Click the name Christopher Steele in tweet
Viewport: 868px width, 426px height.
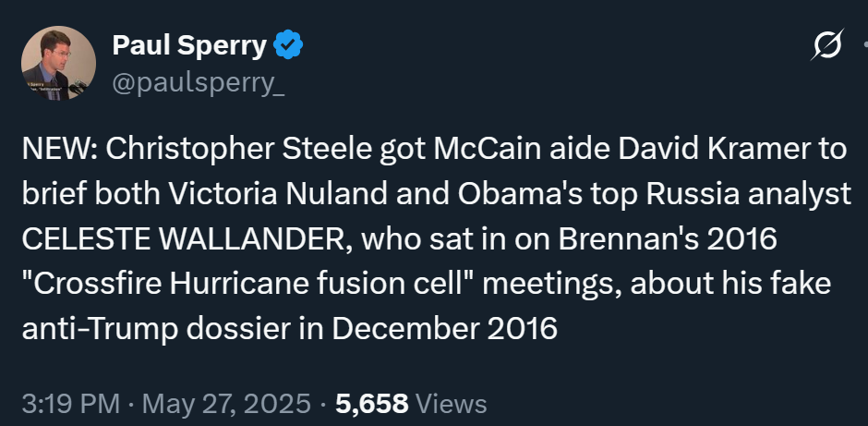point(238,149)
